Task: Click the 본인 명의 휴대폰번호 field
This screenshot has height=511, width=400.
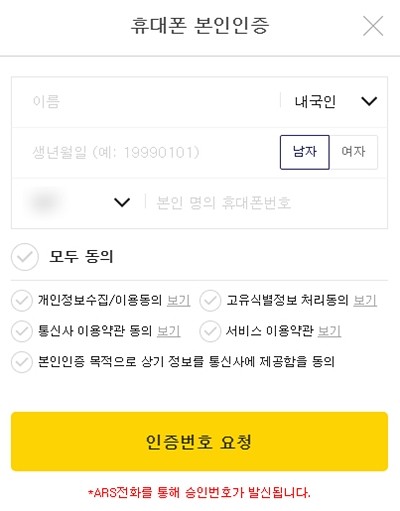Action: (267, 203)
